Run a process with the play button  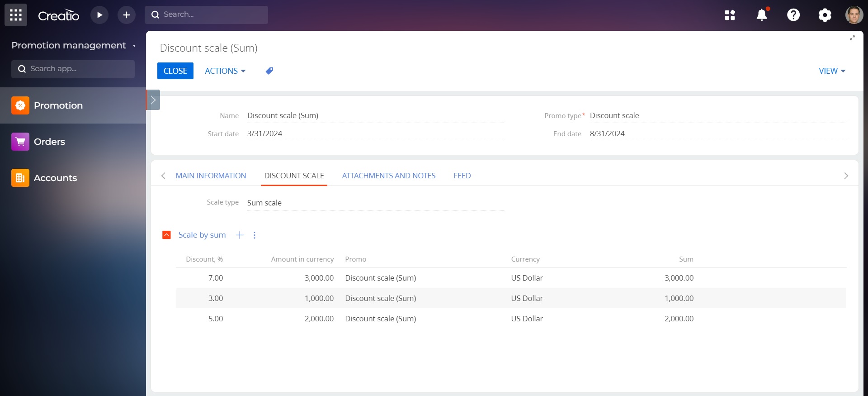[99, 15]
